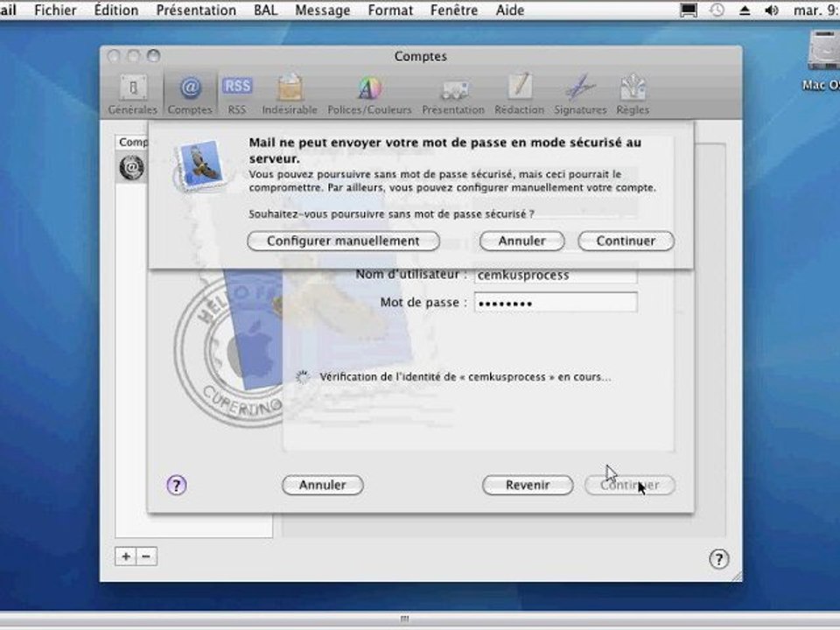
Task: Open the Fenêtre menu
Action: (454, 10)
